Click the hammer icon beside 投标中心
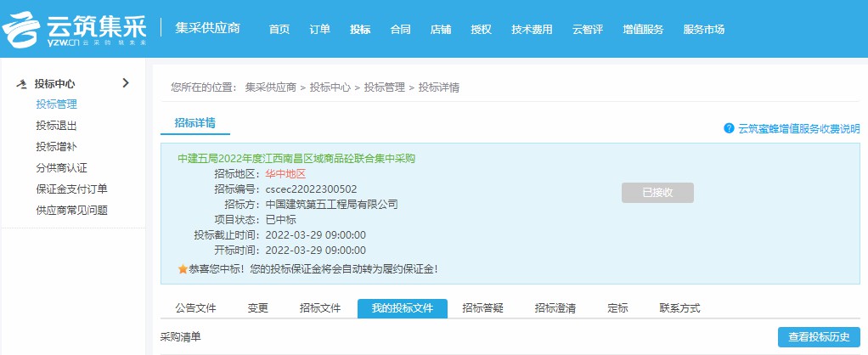 pyautogui.click(x=22, y=84)
